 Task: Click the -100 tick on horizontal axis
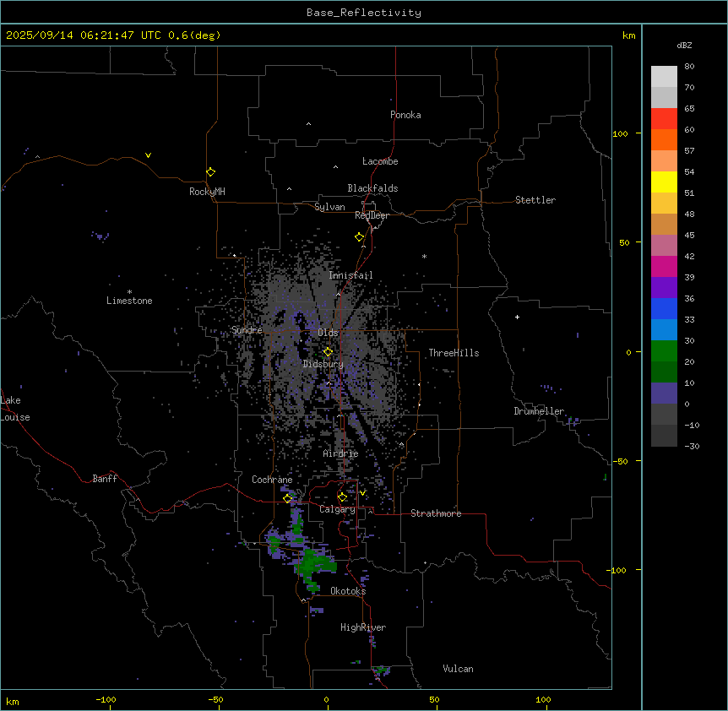click(106, 699)
